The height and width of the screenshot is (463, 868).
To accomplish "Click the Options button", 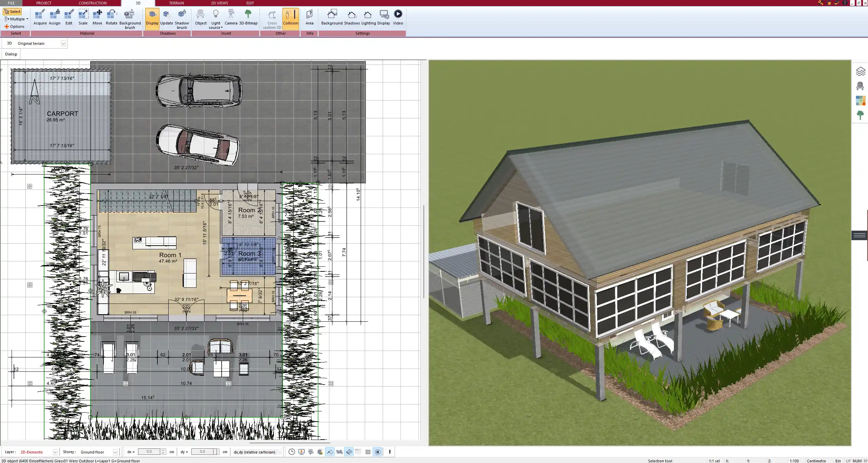I will pyautogui.click(x=15, y=26).
